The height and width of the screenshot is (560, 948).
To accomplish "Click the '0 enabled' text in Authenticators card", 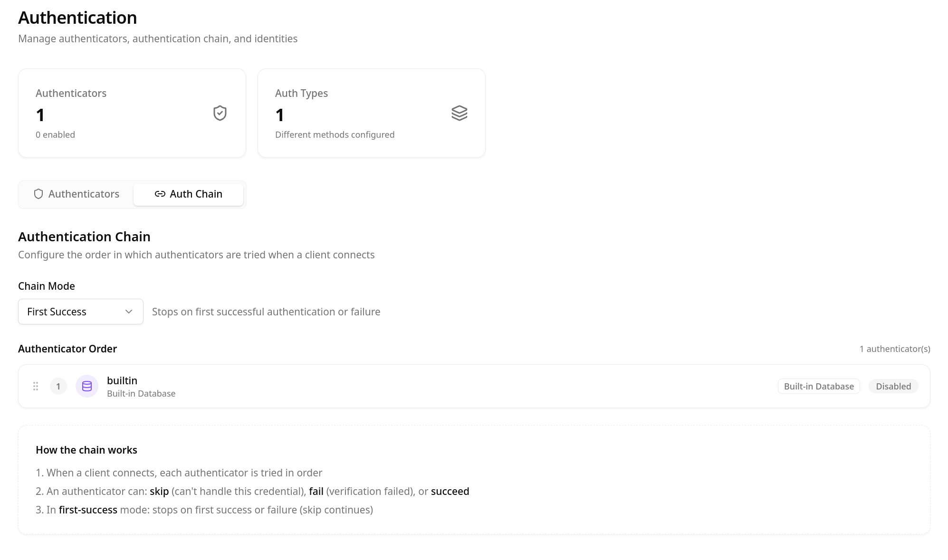I will click(x=55, y=134).
